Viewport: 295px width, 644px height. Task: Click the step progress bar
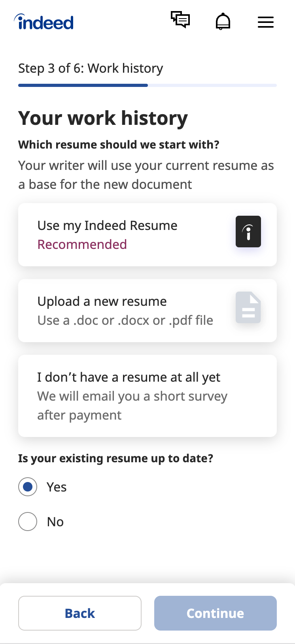coord(147,85)
